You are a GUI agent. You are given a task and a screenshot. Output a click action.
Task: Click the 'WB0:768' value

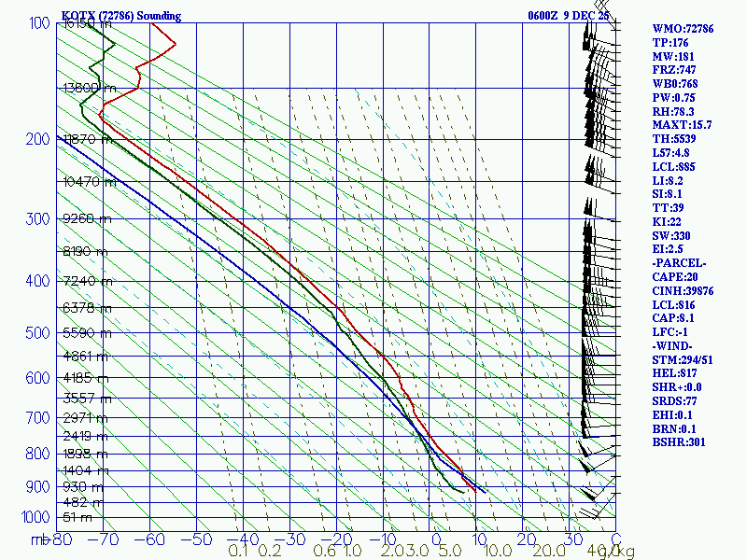675,84
